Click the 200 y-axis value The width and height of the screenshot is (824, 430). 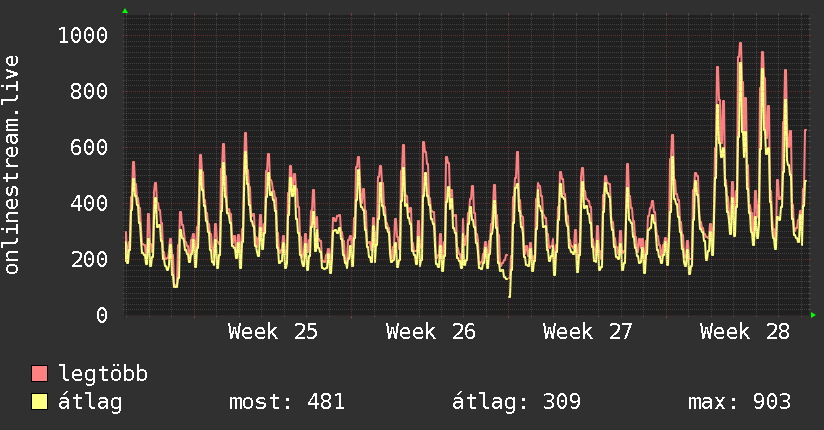pos(89,259)
